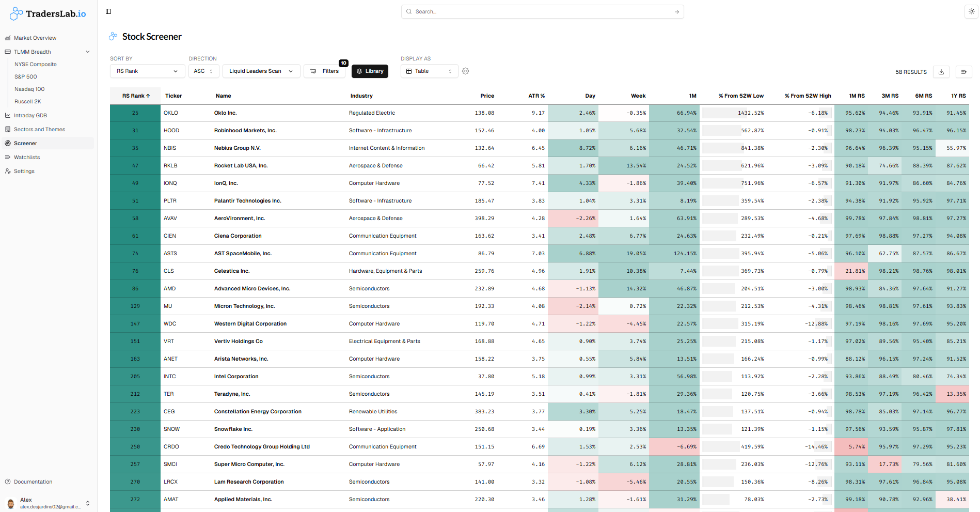The image size is (980, 512).
Task: Sort by % From 52W High header
Action: pos(808,96)
